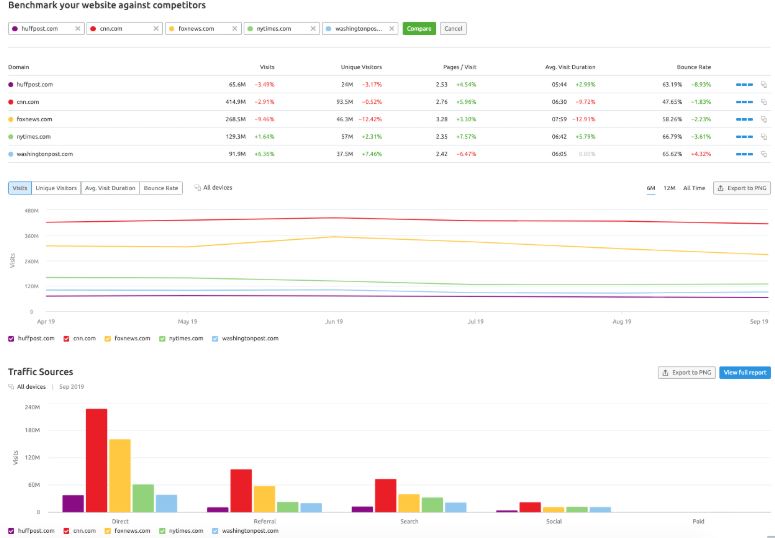
Task: Click the Avg. Visit Duration column header
Action: 570,67
